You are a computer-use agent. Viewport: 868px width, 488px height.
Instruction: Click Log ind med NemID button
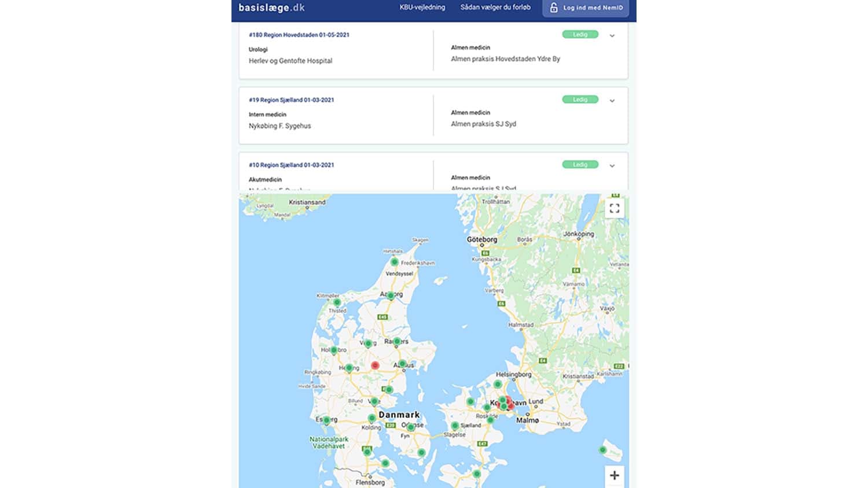(586, 8)
